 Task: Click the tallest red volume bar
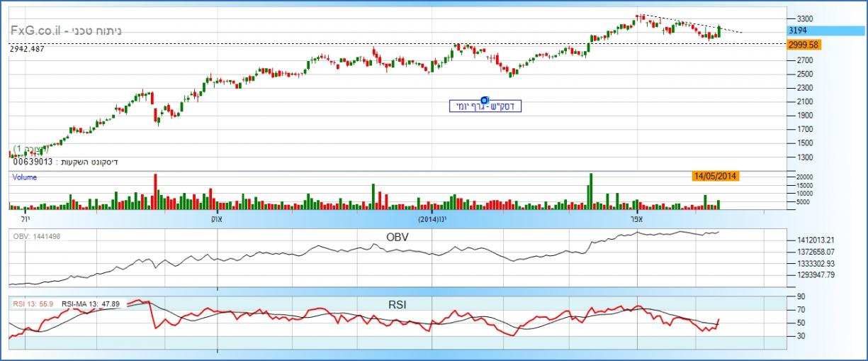155,191
